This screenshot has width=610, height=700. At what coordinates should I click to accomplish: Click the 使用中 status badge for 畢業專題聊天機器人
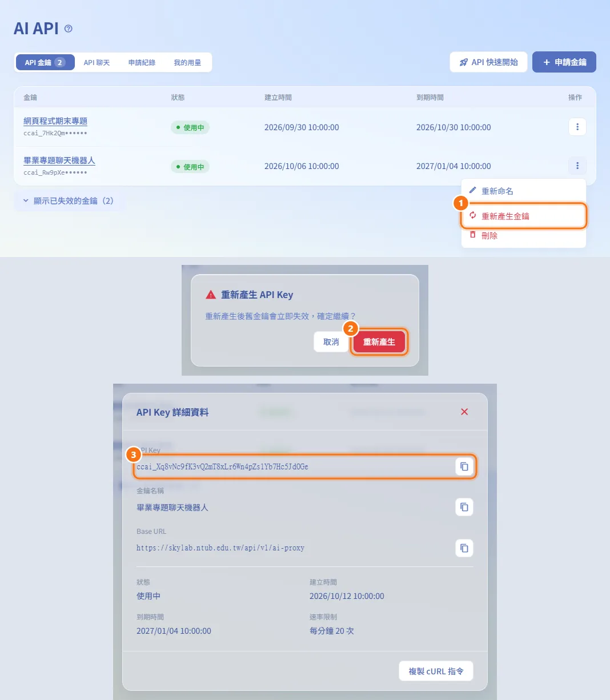(x=190, y=167)
